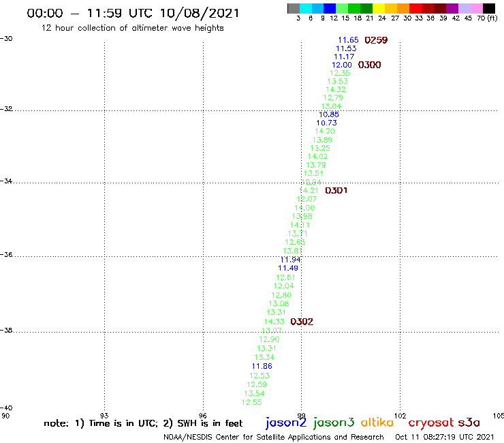Click the time stamp 0300
504x443 pixels.
[369, 65]
